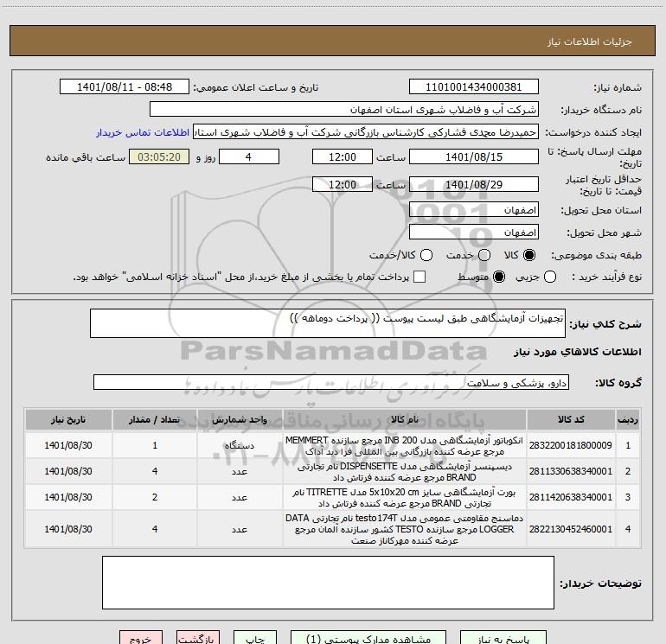
Task: Click the remaining time 03:05:20 field
Action: coord(159,156)
